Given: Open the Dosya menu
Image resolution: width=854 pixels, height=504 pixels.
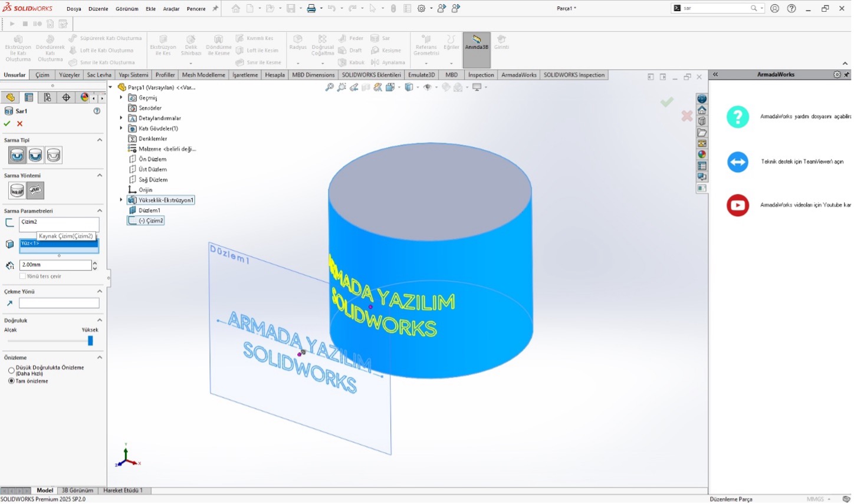Looking at the screenshot, I should point(74,9).
